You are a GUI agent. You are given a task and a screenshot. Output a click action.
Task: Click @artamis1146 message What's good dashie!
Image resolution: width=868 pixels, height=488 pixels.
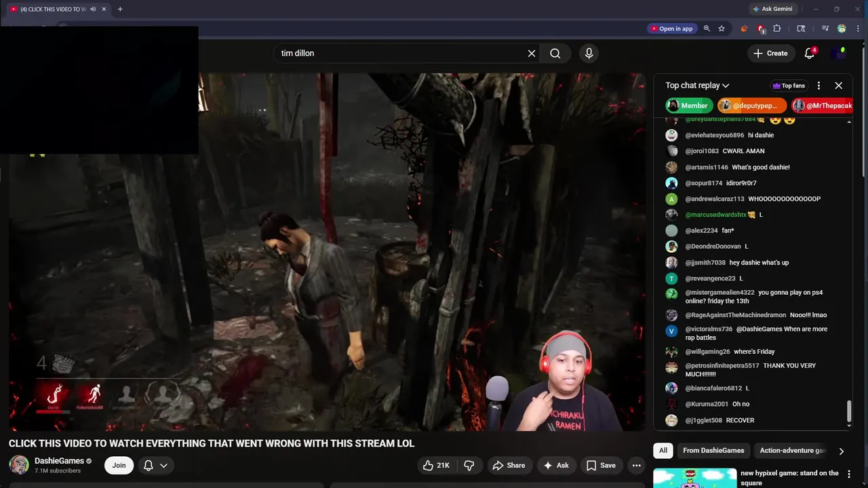pos(761,167)
